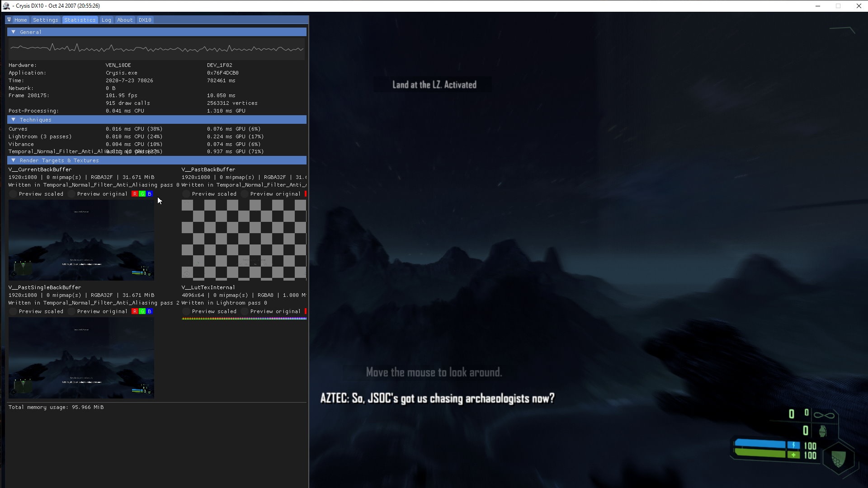Enable Preview scaled for V__CurrentBackBuffer
Image resolution: width=868 pixels, height=488 pixels.
click(13, 194)
